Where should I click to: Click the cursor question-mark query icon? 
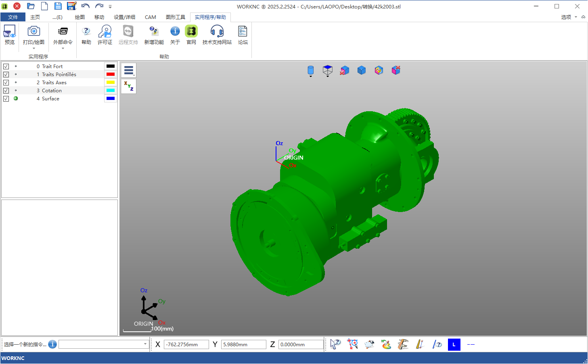pyautogui.click(x=335, y=344)
